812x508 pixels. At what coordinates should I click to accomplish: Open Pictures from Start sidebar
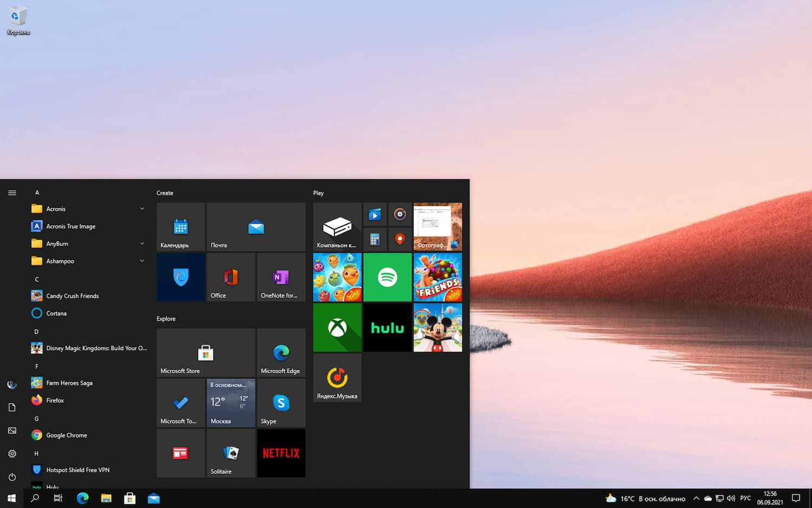click(12, 431)
